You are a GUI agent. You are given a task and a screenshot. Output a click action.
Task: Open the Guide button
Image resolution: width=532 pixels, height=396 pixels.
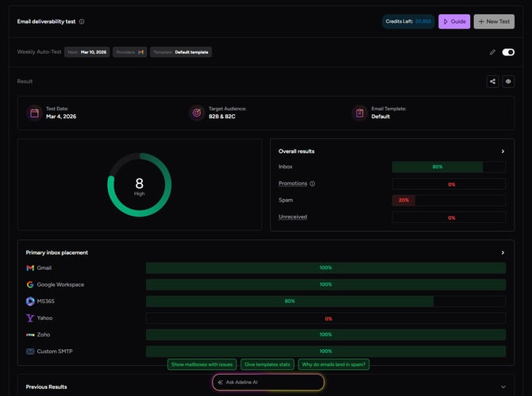point(454,21)
